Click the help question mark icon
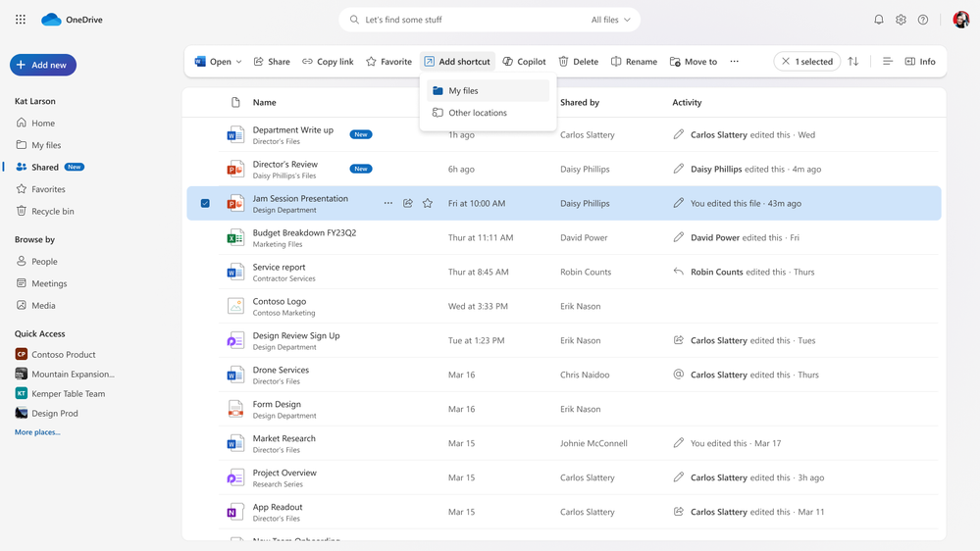This screenshot has width=980, height=551. point(923,20)
